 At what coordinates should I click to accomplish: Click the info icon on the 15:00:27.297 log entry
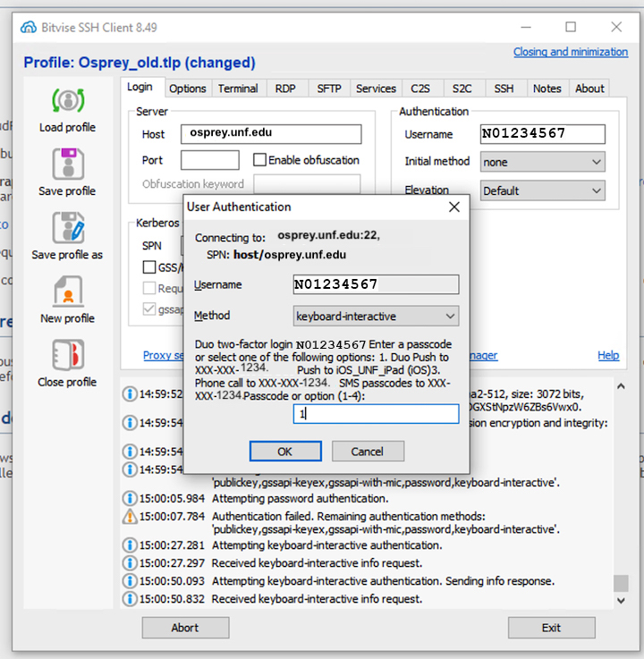pos(130,562)
